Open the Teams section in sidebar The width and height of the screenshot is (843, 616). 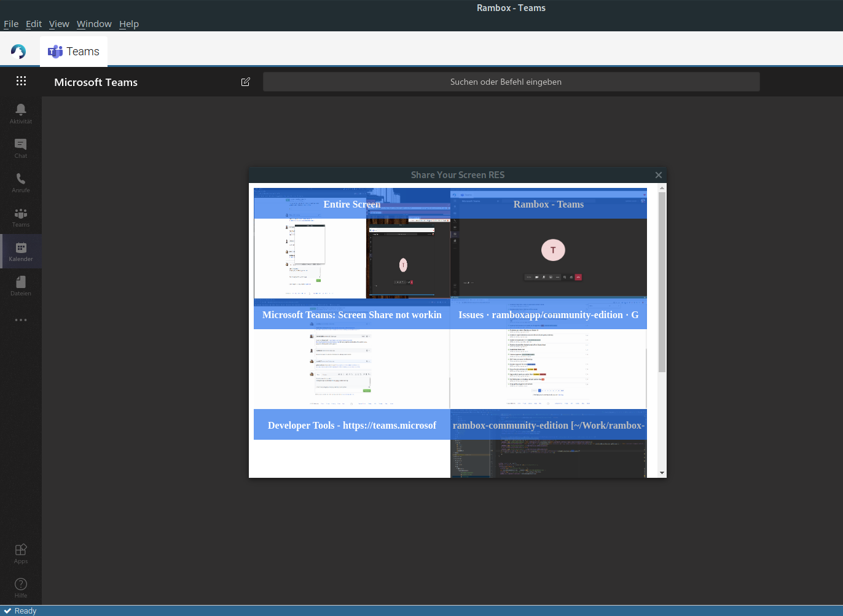[21, 217]
